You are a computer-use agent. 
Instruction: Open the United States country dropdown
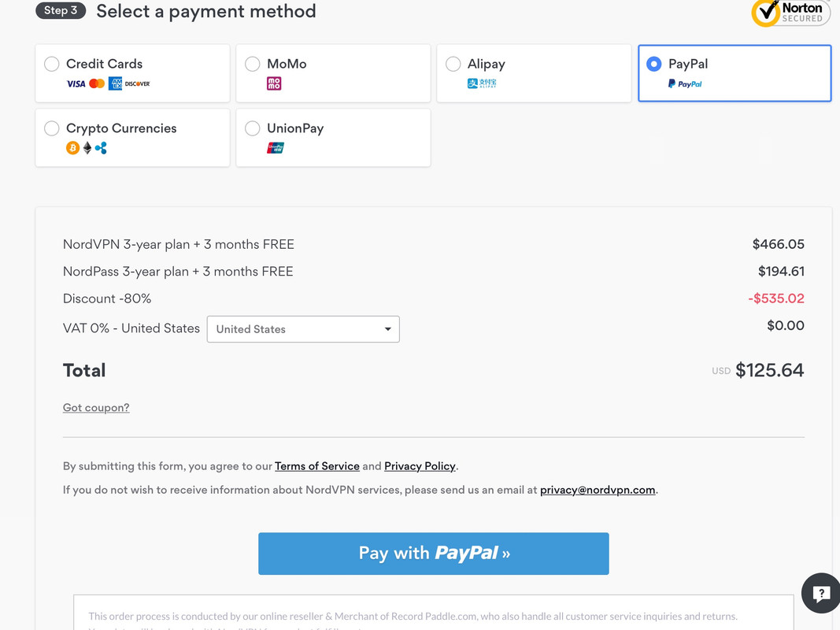(303, 329)
